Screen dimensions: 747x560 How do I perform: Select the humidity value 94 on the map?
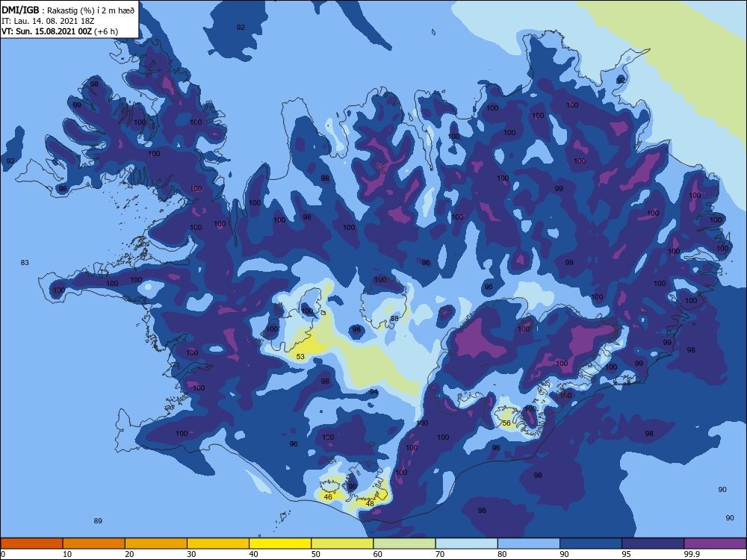[x=373, y=392]
